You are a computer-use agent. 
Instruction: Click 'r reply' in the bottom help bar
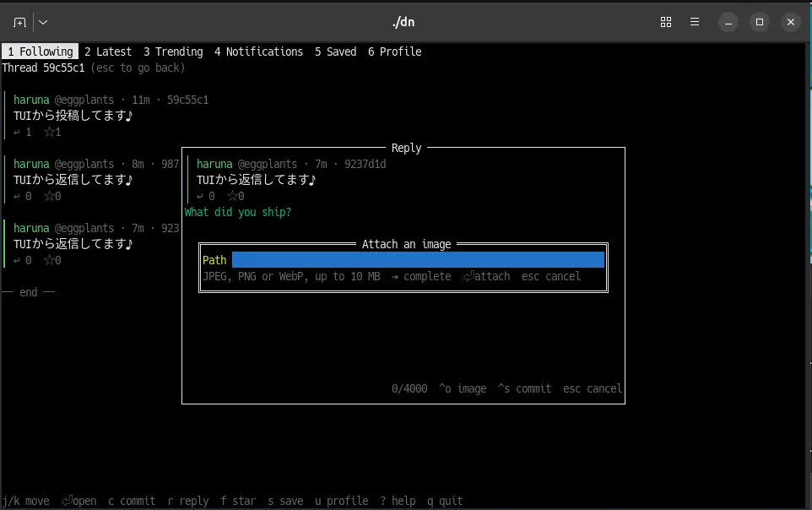pyautogui.click(x=188, y=502)
